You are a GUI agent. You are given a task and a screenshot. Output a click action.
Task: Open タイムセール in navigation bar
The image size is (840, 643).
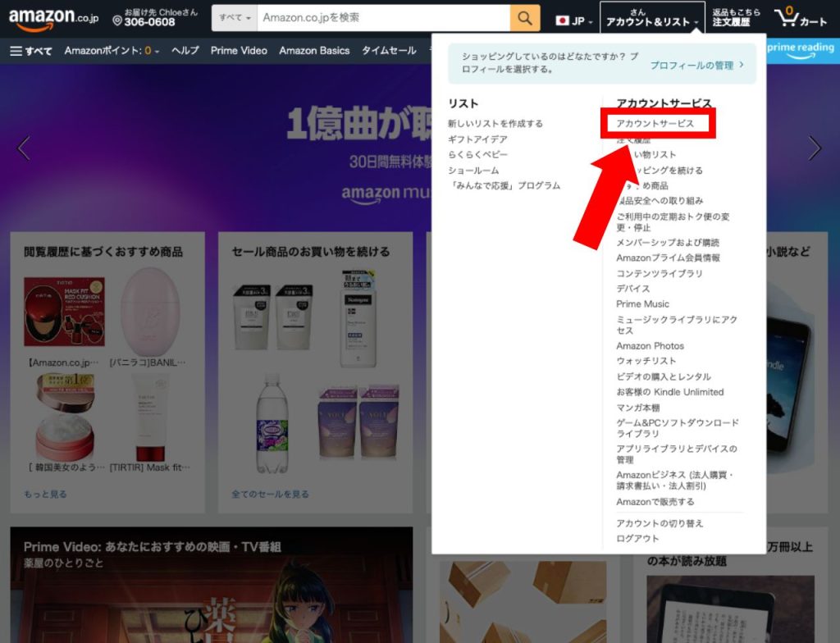389,51
